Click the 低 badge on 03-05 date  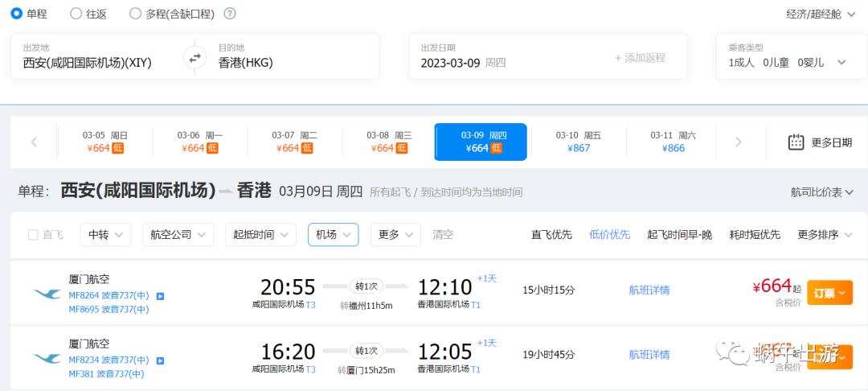pyautogui.click(x=117, y=148)
